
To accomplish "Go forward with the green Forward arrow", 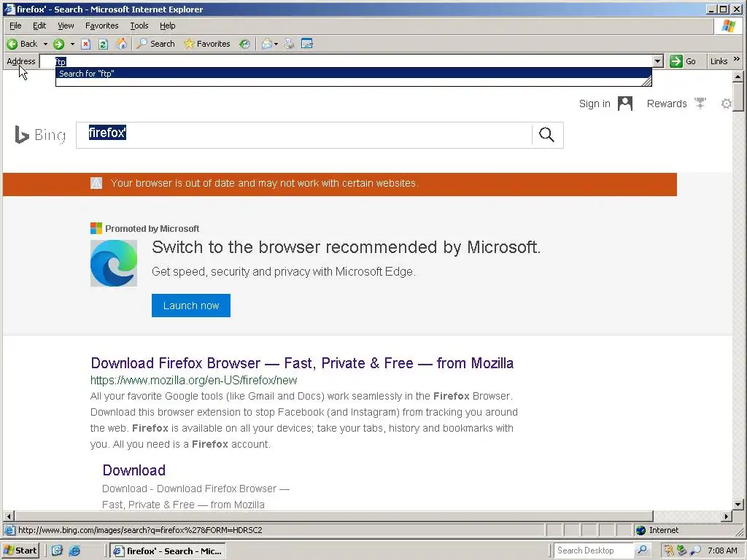I will click(x=58, y=44).
